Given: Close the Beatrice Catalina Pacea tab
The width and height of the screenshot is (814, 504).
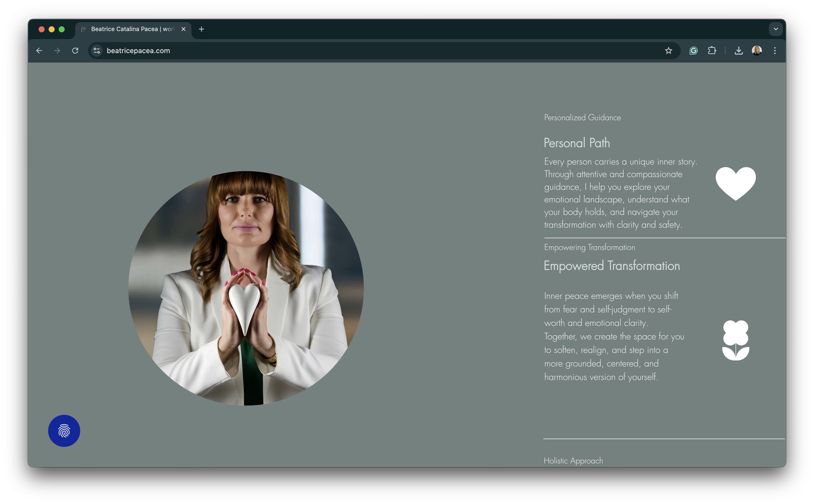Looking at the screenshot, I should coord(183,29).
